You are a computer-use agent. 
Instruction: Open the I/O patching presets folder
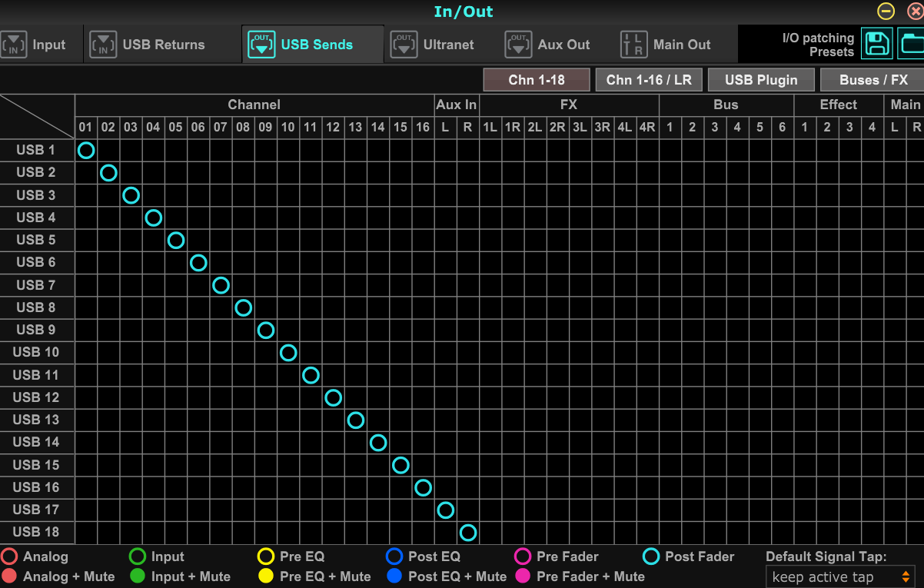pos(912,44)
